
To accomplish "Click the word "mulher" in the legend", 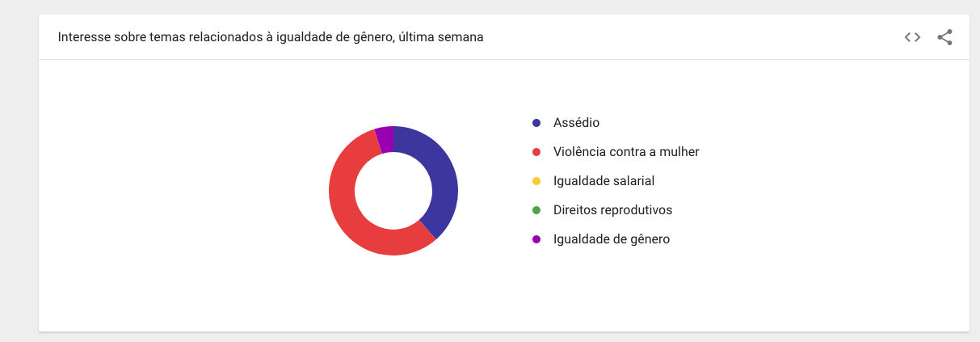I will point(680,152).
